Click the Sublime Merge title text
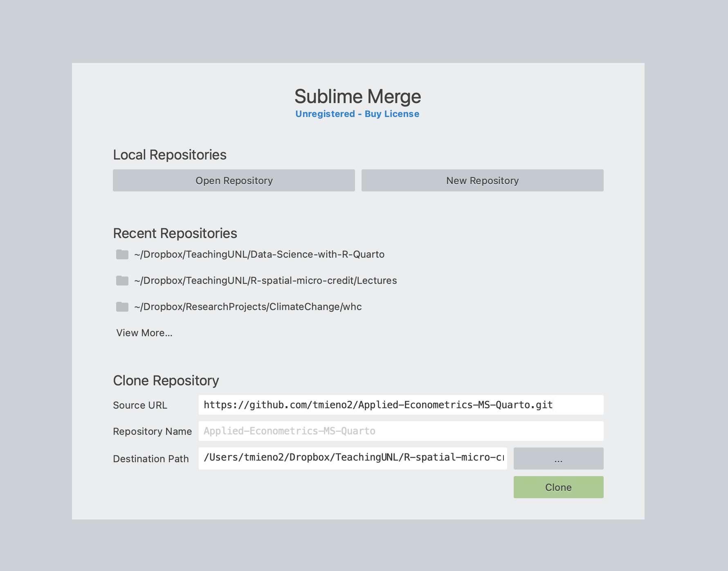728x571 pixels. pyautogui.click(x=357, y=97)
